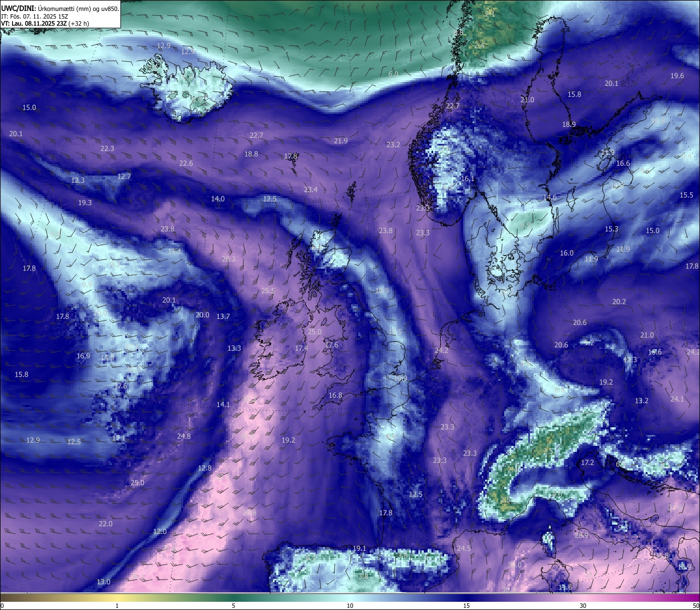
Task: Click the map value 12.8
Action: (205, 468)
